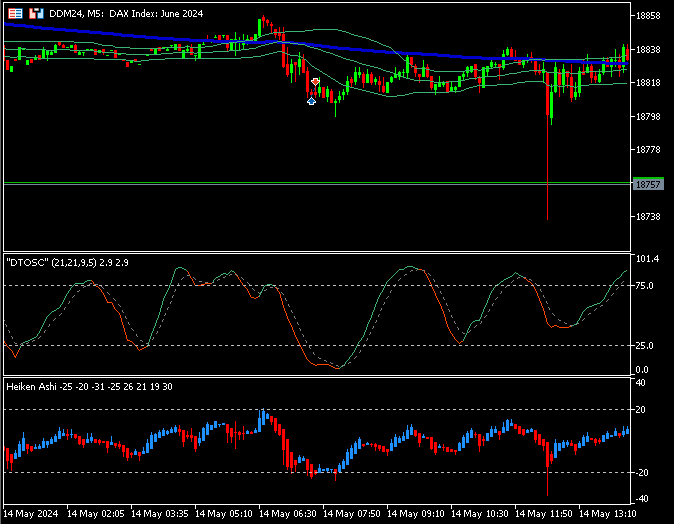Viewport: 674px width, 524px height.
Task: Click the '14 May 03:35' time label
Action: click(x=159, y=514)
